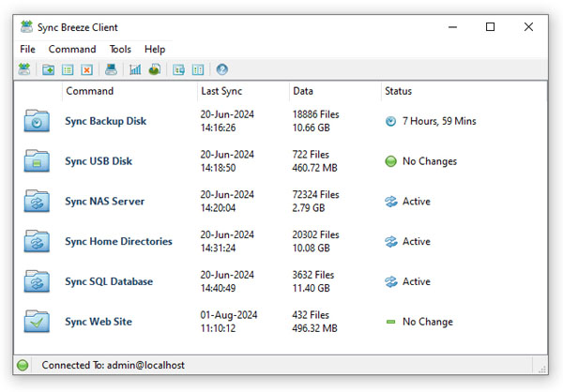Click the Sync Web Site folder icon
The width and height of the screenshot is (563, 392).
pyautogui.click(x=37, y=322)
